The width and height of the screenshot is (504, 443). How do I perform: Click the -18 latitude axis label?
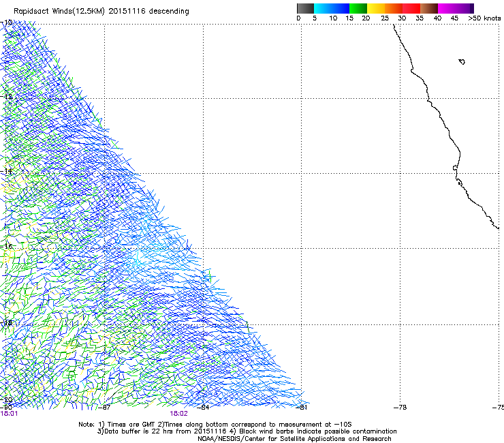[6, 322]
